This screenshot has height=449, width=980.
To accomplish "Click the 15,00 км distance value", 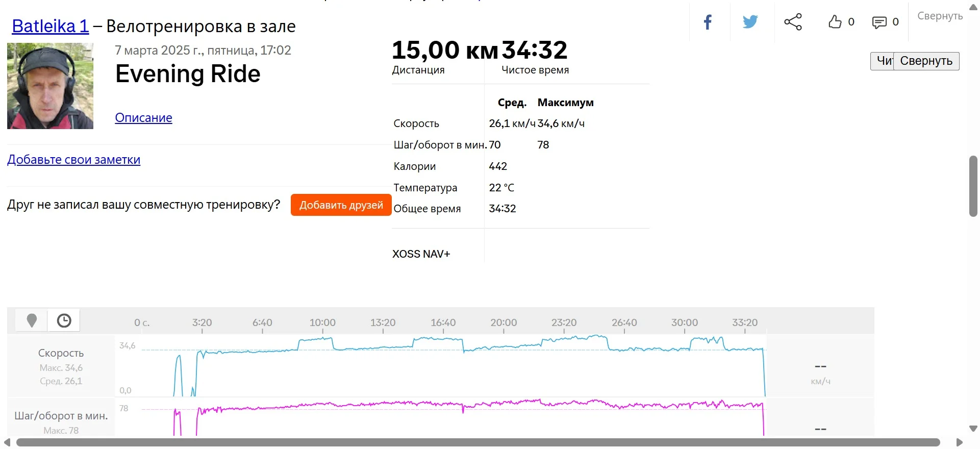I will pyautogui.click(x=445, y=50).
